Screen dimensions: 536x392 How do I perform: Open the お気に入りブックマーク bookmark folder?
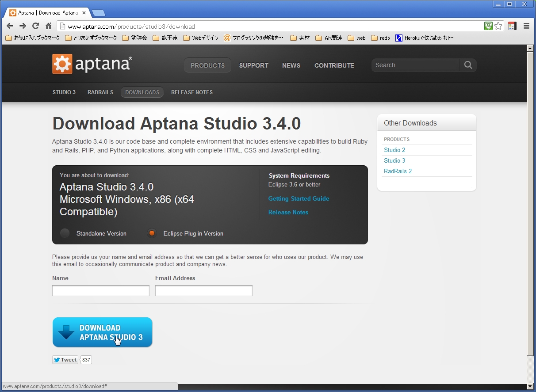point(32,38)
